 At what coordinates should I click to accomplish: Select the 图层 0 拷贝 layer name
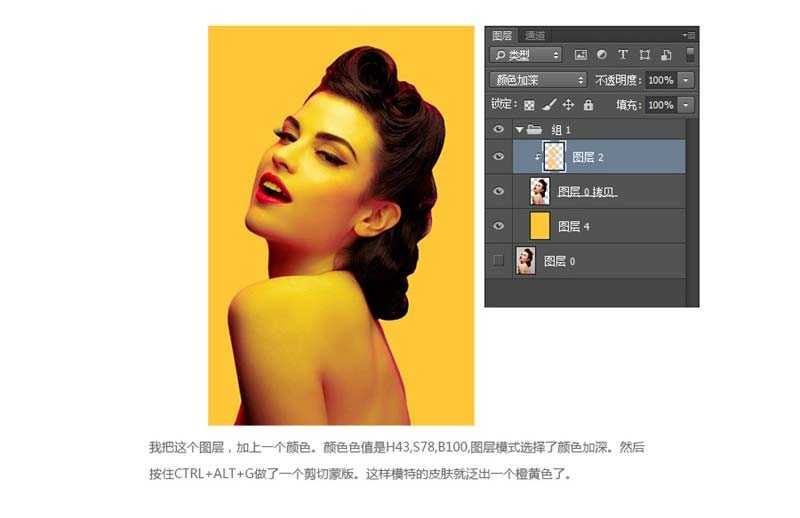click(x=587, y=192)
